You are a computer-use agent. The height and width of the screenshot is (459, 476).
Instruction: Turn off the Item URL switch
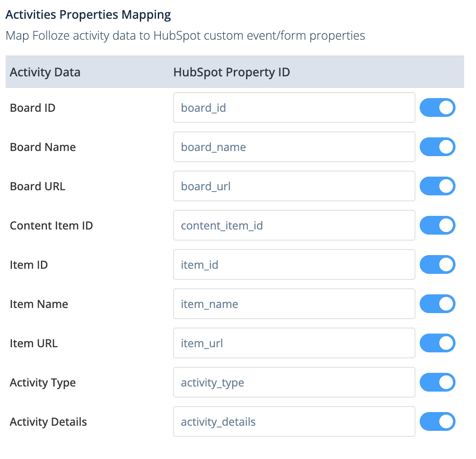(437, 343)
